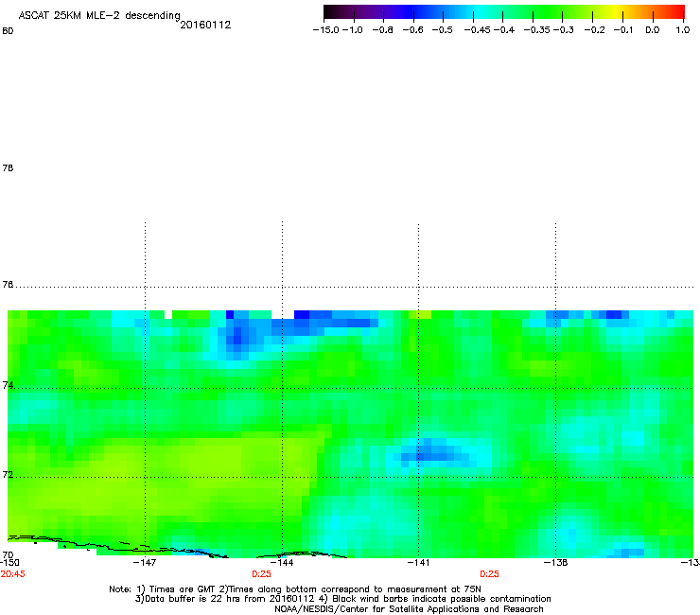Click the colorbar label -0.5

[443, 30]
